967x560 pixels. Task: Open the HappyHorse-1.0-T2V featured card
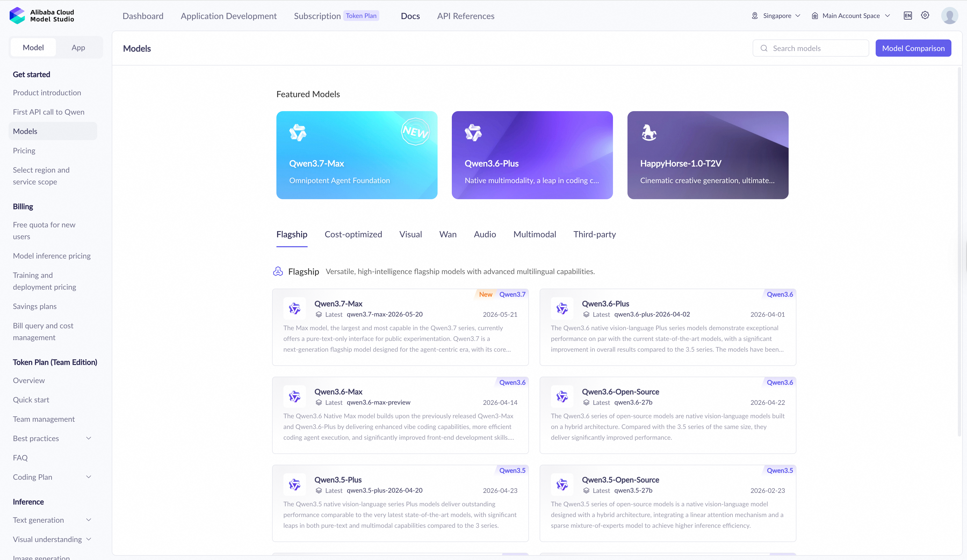[708, 155]
